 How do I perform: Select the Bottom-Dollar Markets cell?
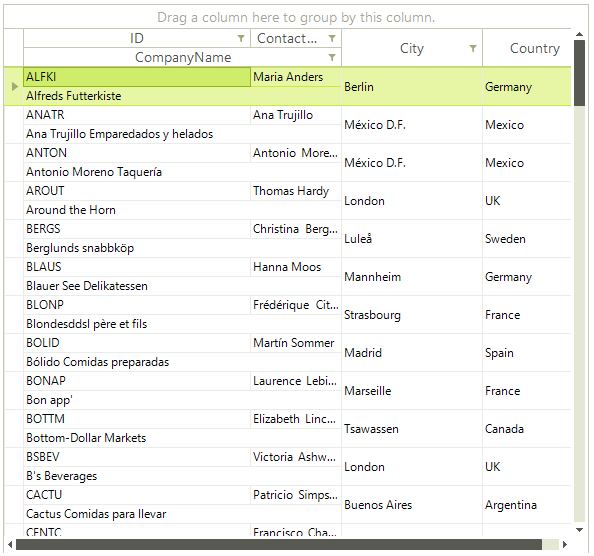[x=182, y=438]
